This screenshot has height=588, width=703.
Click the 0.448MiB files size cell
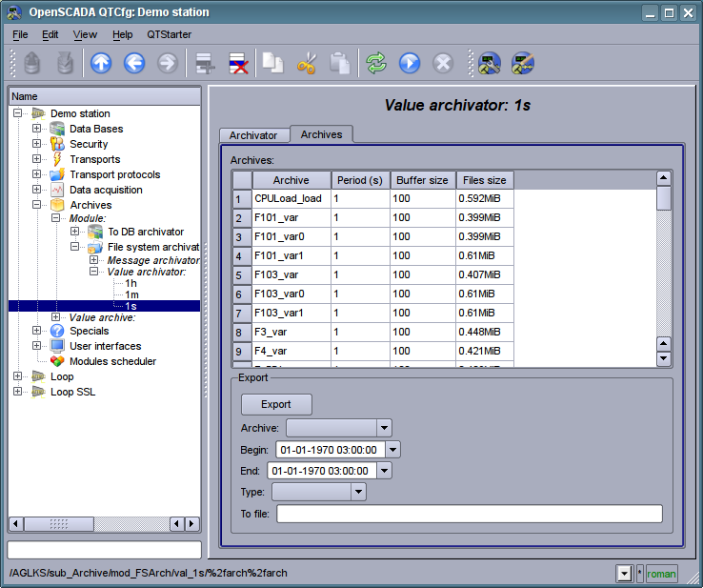tap(485, 332)
